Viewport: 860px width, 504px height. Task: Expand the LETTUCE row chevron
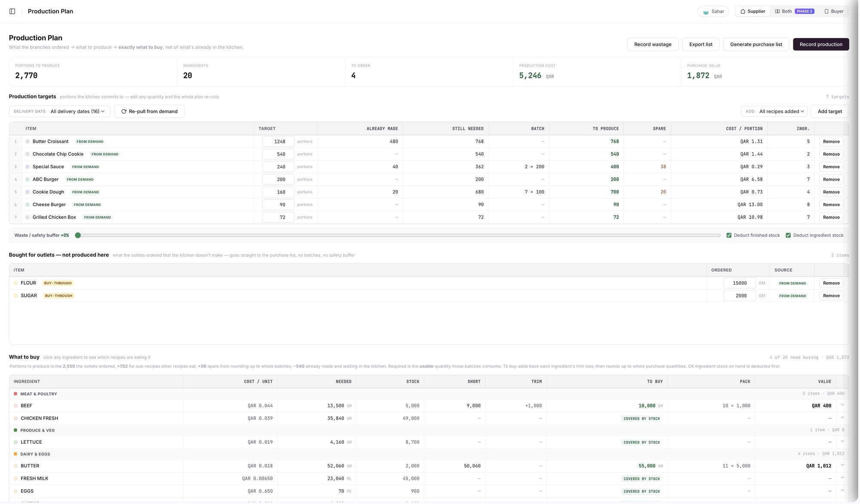point(842,442)
